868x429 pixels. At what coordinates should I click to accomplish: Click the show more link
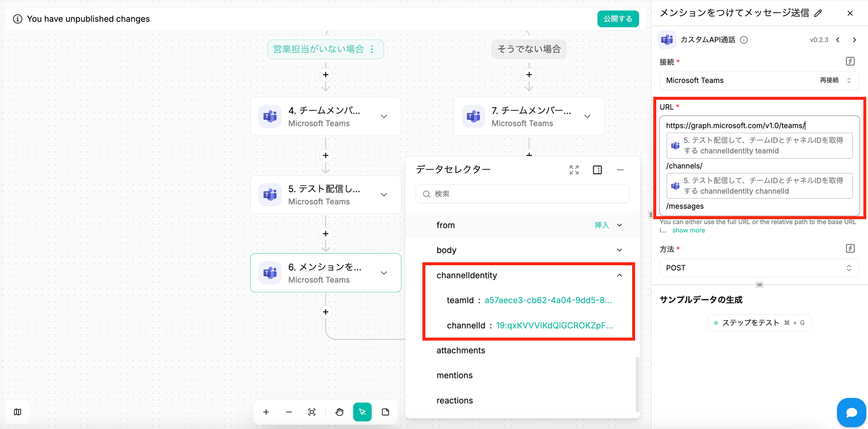pos(688,231)
